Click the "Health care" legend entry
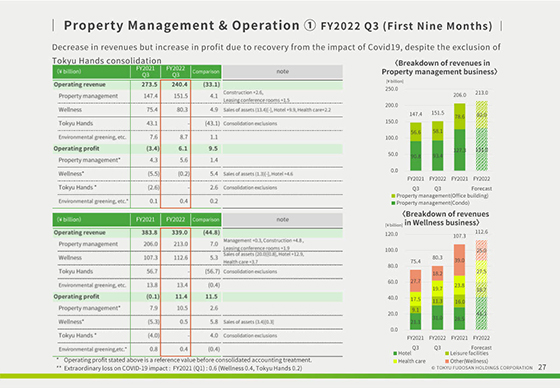This screenshot has width=560, height=388. click(409, 361)
